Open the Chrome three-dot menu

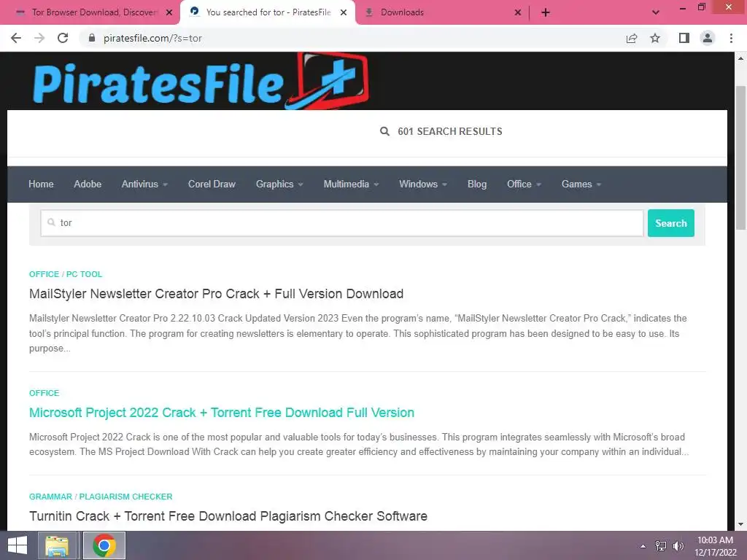coord(731,38)
